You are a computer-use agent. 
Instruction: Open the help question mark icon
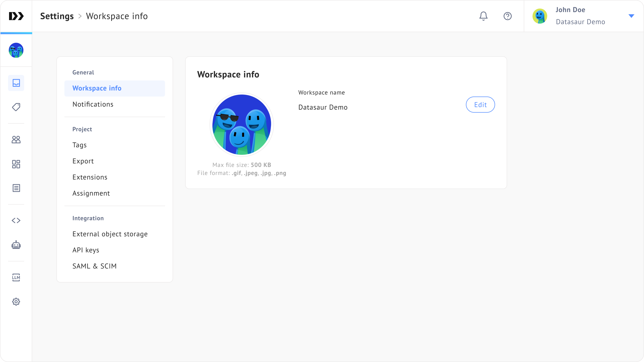pyautogui.click(x=507, y=16)
